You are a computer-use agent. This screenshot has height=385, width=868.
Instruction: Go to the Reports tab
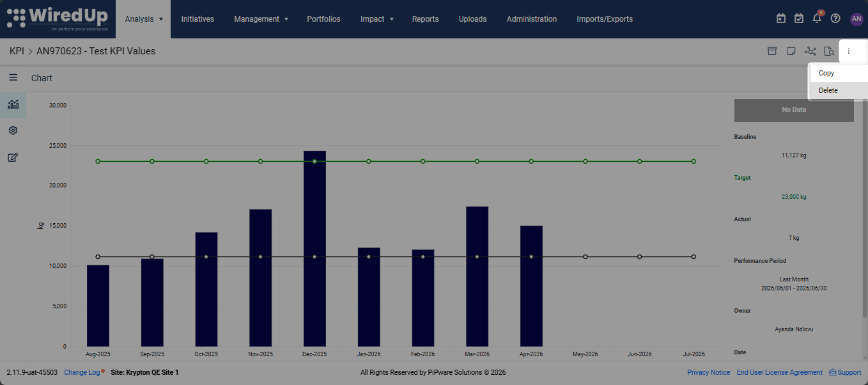pos(425,19)
